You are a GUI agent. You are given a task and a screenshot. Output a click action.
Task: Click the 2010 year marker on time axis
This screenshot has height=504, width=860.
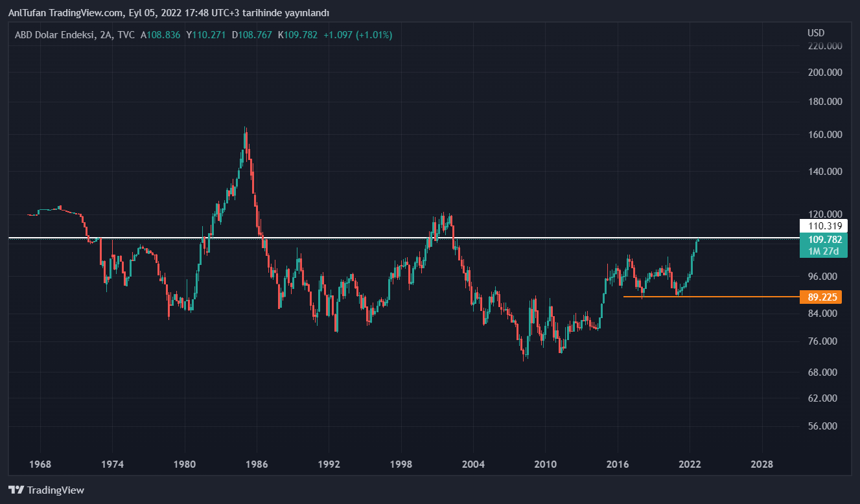tap(545, 464)
